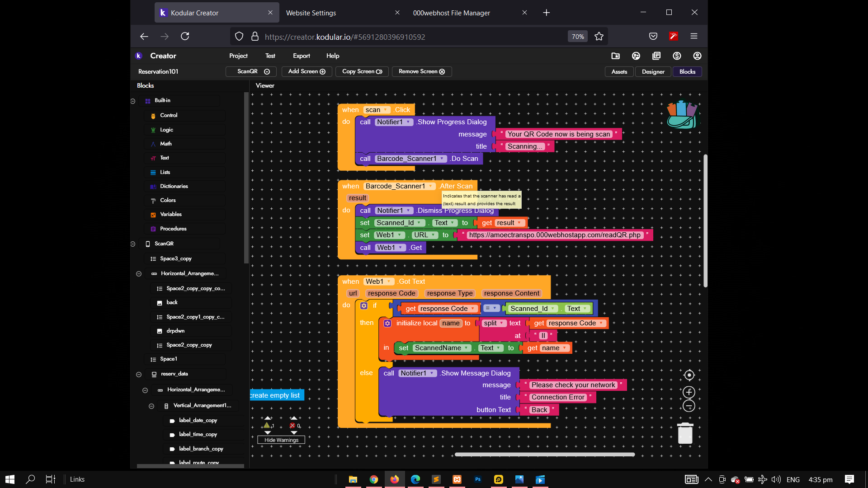Image resolution: width=868 pixels, height=488 pixels.
Task: Click the gear mutator on the if block
Action: [364, 306]
